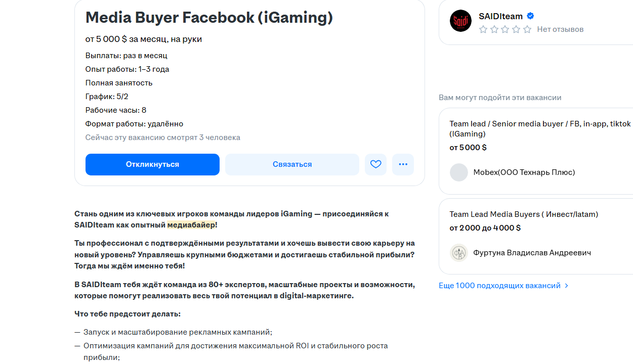633x364 pixels.
Task: Toggle the favorite heart on the vacancy
Action: [375, 164]
